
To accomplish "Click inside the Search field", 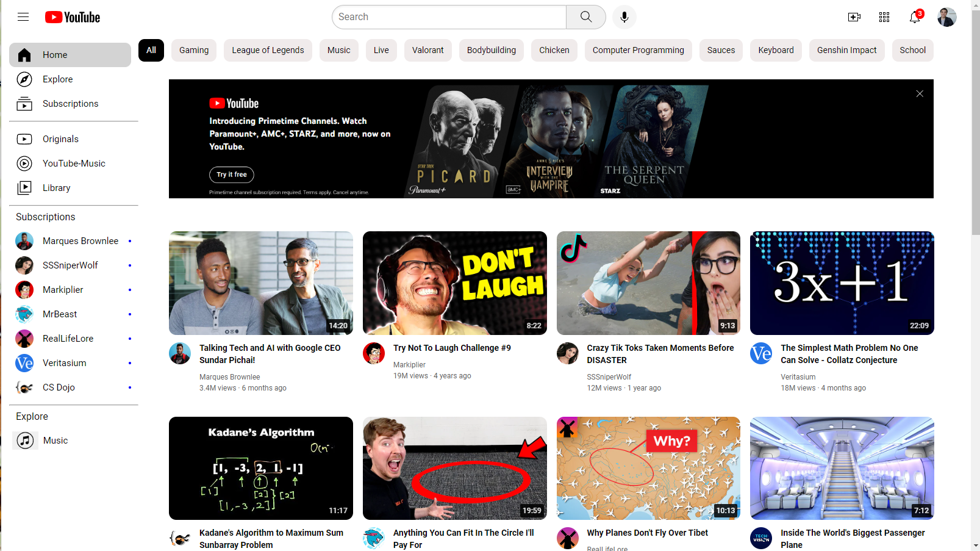I will (449, 17).
